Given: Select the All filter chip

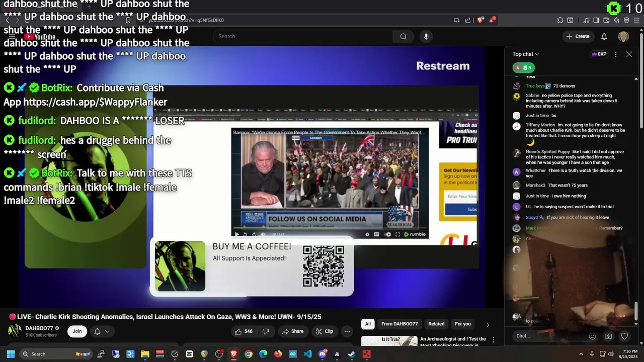Looking at the screenshot, I should 368,324.
